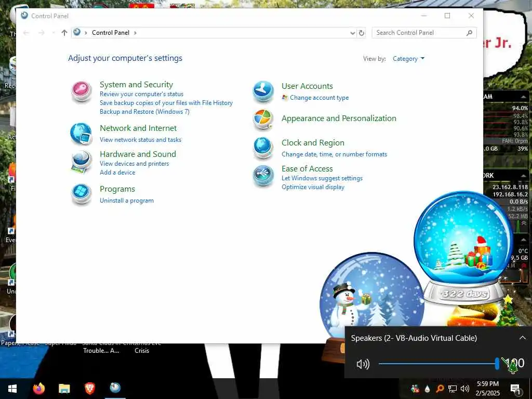Click the chevron before the Control Panel breadcrumb
Image resolution: width=532 pixels, height=399 pixels.
[86, 33]
